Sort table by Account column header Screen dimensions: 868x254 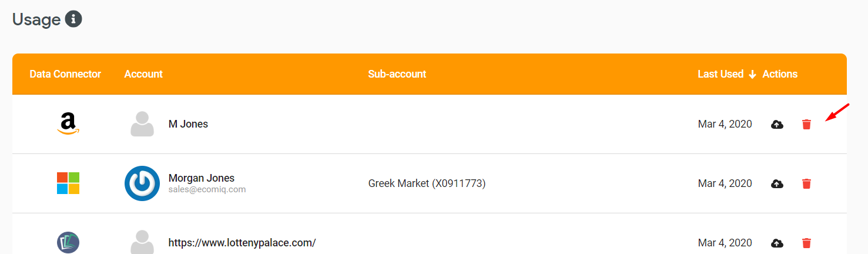(143, 74)
